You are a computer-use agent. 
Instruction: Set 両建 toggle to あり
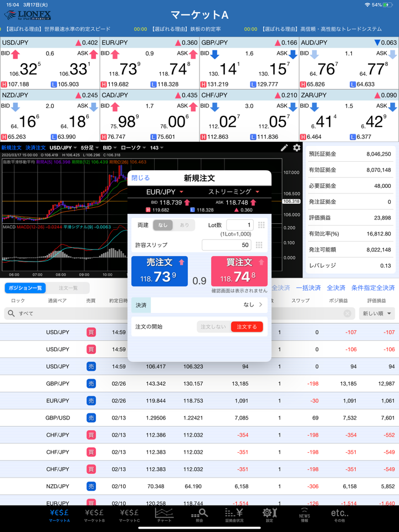click(x=184, y=225)
